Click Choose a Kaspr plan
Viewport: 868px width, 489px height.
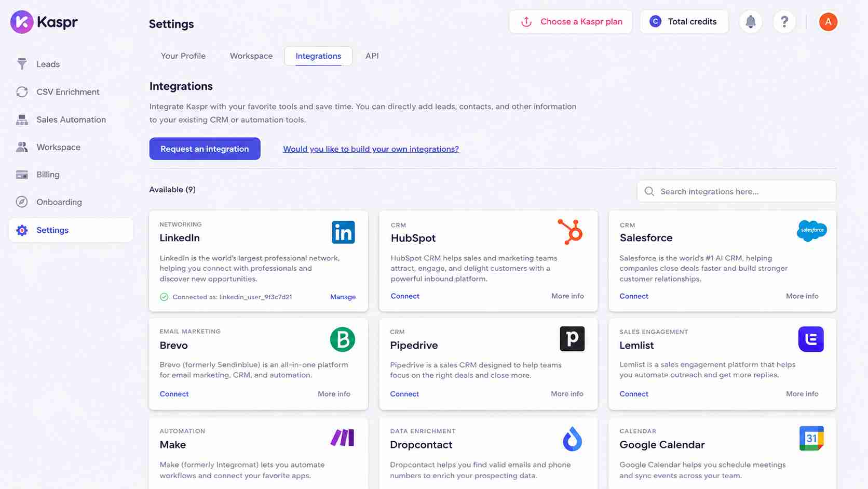click(x=571, y=22)
